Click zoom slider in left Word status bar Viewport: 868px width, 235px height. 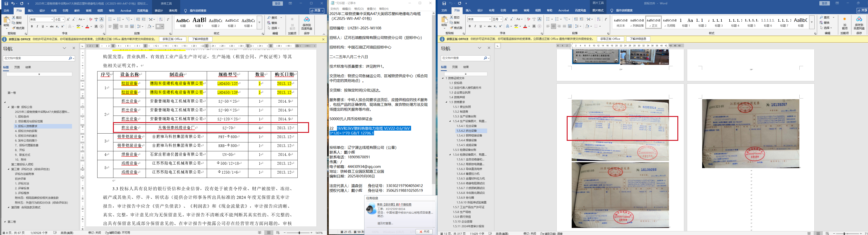(x=299, y=233)
